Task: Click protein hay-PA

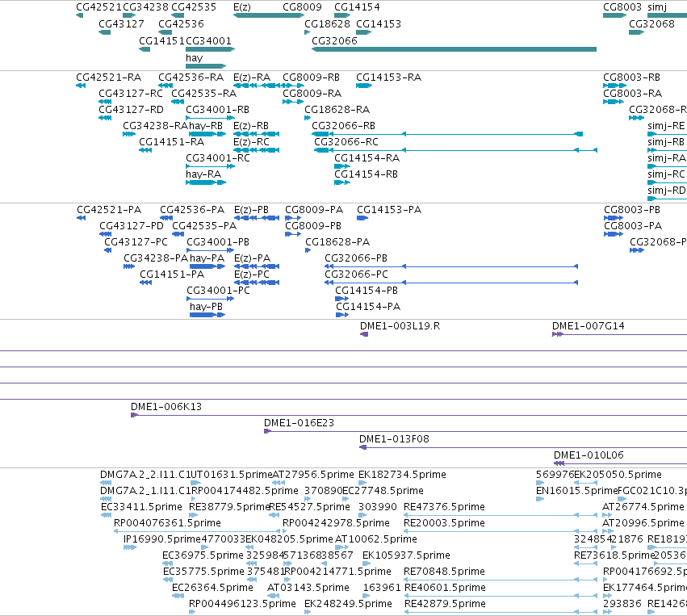Action: (x=207, y=266)
